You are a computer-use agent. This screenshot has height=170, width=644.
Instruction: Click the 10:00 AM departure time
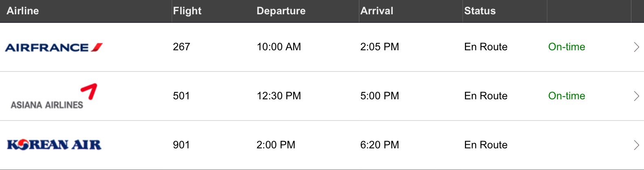pyautogui.click(x=279, y=47)
